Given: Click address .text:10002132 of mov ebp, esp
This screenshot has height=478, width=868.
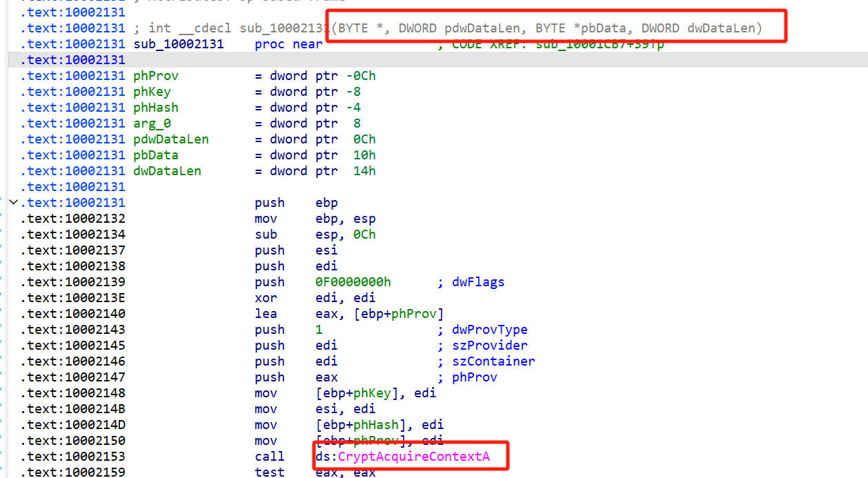Looking at the screenshot, I should (72, 219).
